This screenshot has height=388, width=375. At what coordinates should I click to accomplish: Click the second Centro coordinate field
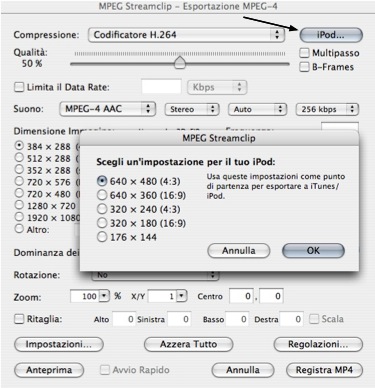tap(271, 296)
